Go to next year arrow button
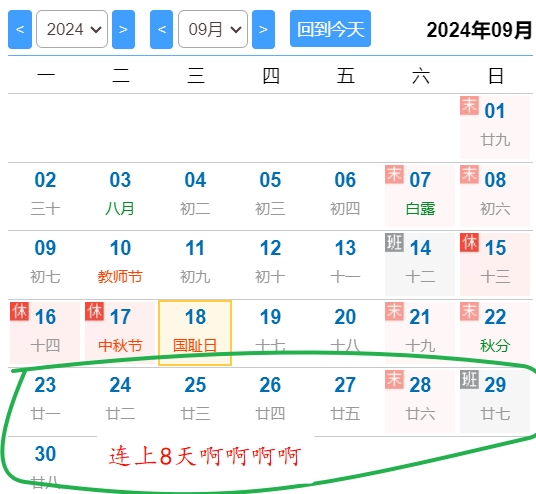 tap(123, 29)
